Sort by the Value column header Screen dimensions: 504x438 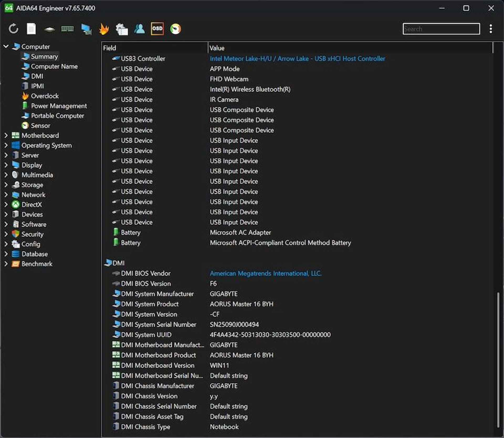(351, 48)
